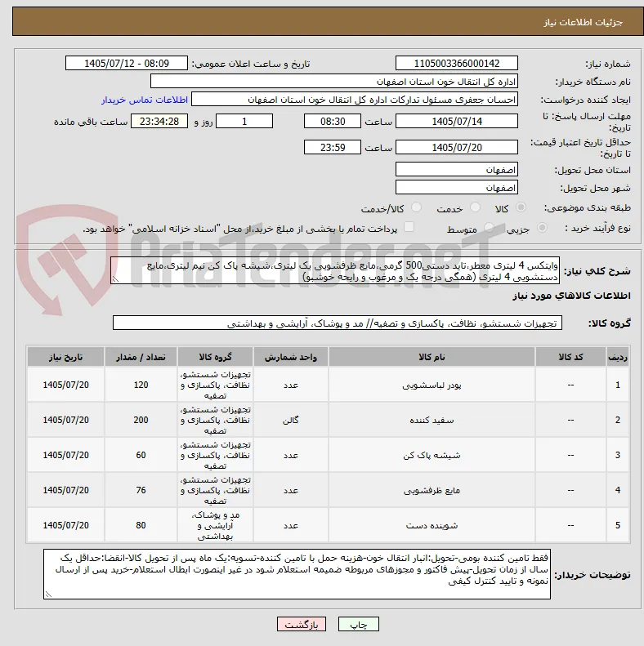Select the کالا/خدمت radio button
This screenshot has height=646, width=644.
click(x=417, y=207)
